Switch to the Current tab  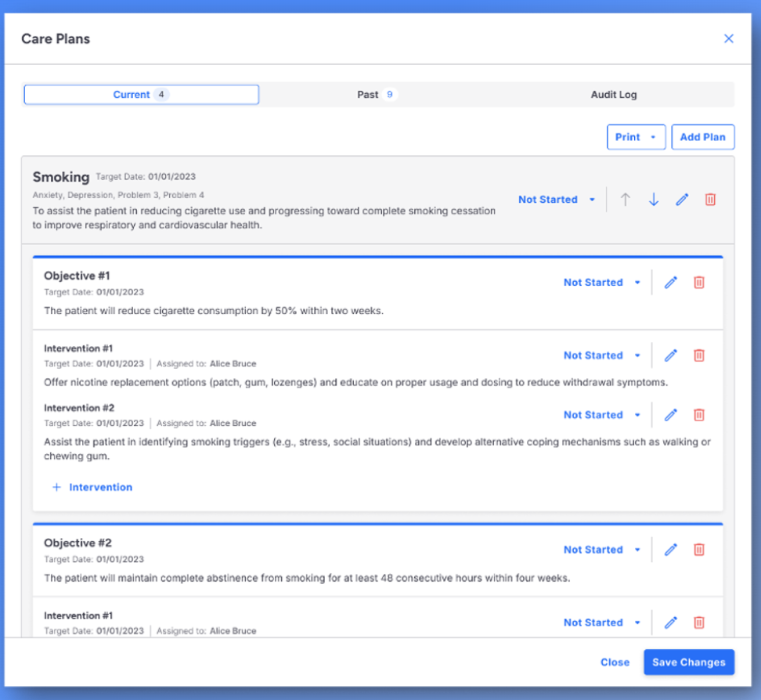tap(141, 95)
